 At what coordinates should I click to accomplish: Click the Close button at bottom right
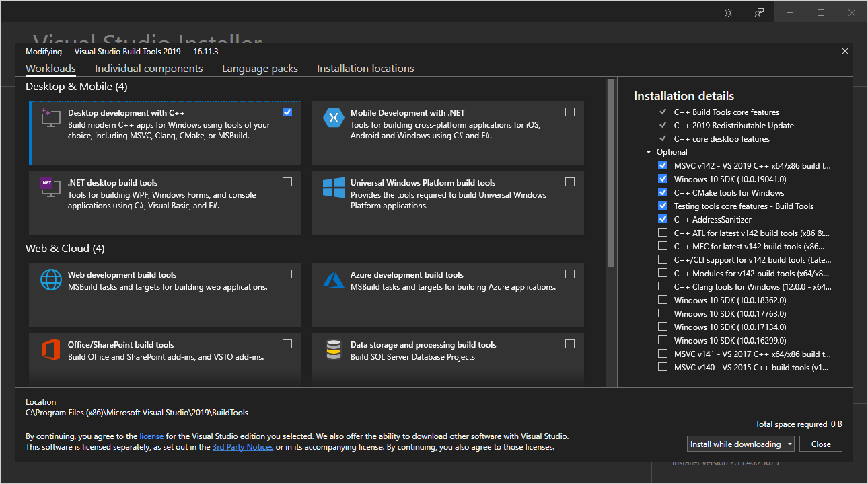(821, 444)
